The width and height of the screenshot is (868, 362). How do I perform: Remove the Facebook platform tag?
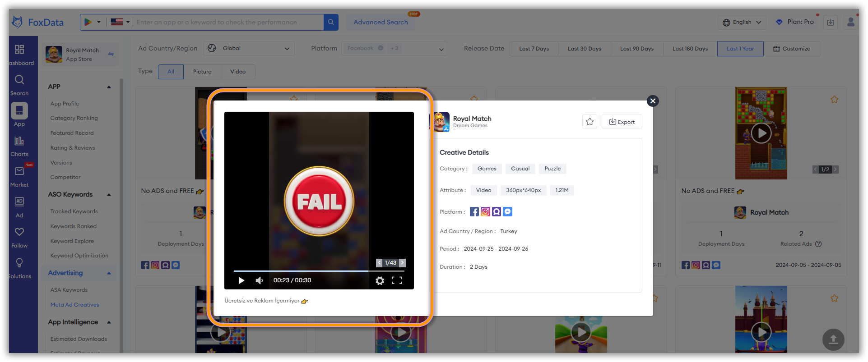point(381,48)
